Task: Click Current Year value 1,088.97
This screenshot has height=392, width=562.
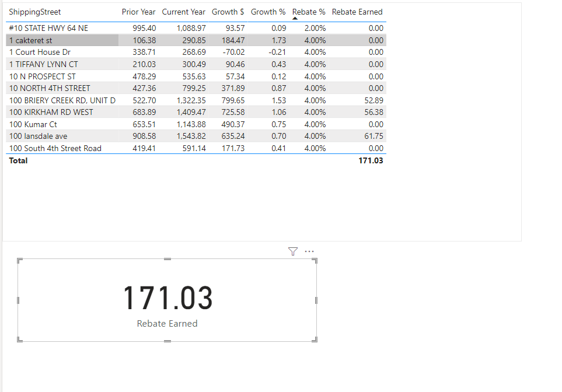Action: [x=191, y=28]
